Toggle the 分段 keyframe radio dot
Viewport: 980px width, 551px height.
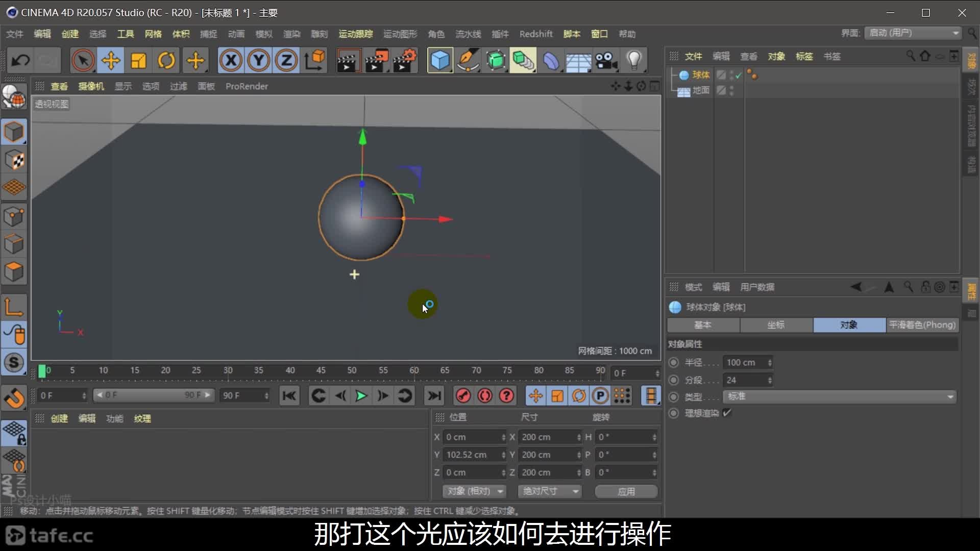point(674,380)
